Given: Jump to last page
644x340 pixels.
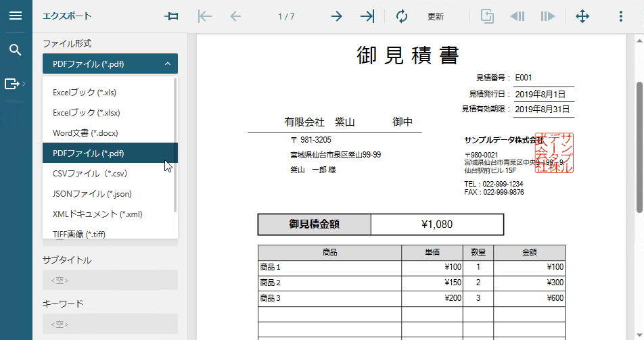Looking at the screenshot, I should 367,16.
